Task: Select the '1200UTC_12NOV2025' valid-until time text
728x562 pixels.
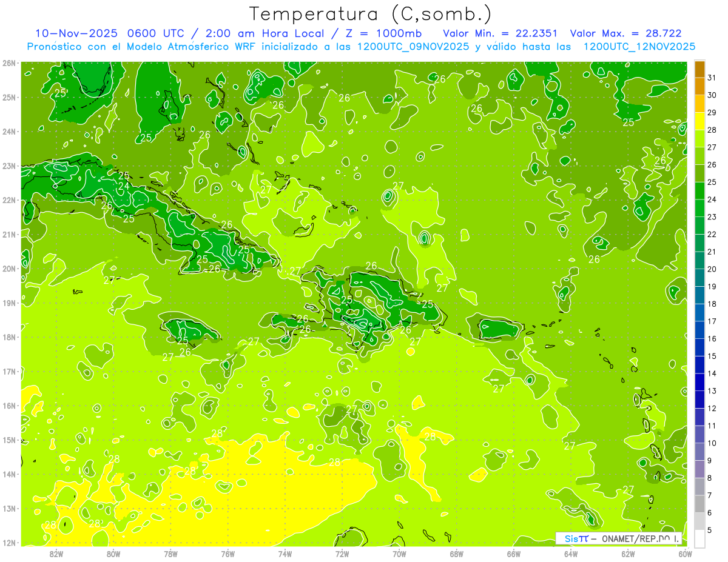Action: tap(639, 46)
